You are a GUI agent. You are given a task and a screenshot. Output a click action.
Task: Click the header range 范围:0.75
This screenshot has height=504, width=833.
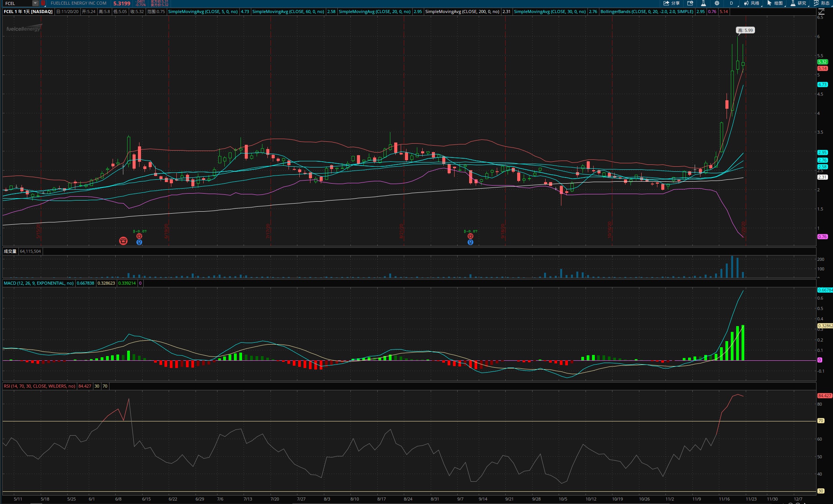pos(156,12)
